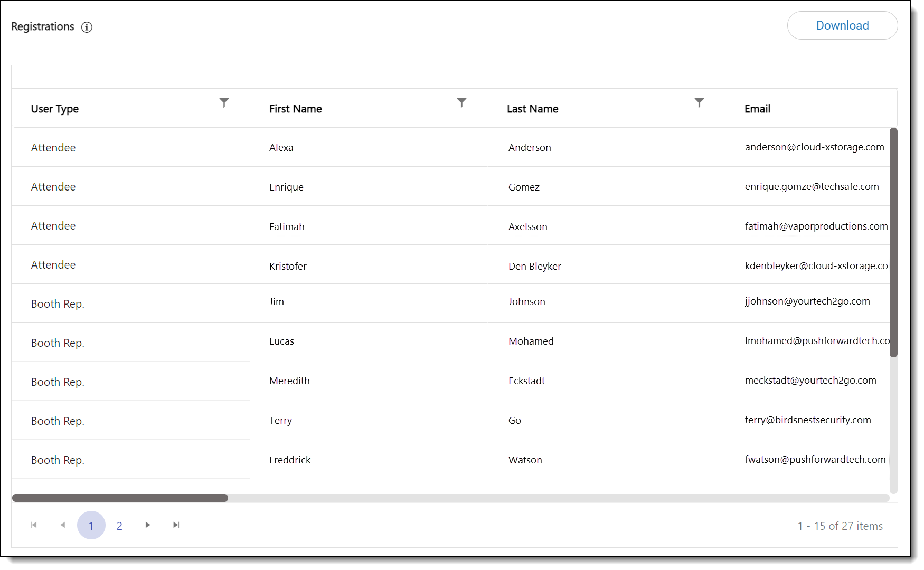Sort by the User Type header
This screenshot has height=570, width=924.
pyautogui.click(x=55, y=109)
